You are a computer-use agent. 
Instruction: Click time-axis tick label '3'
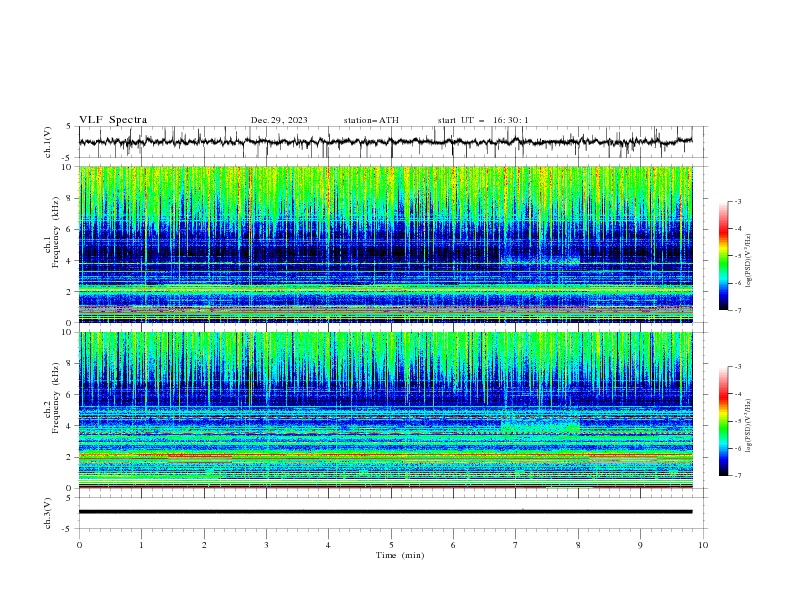[x=266, y=545]
